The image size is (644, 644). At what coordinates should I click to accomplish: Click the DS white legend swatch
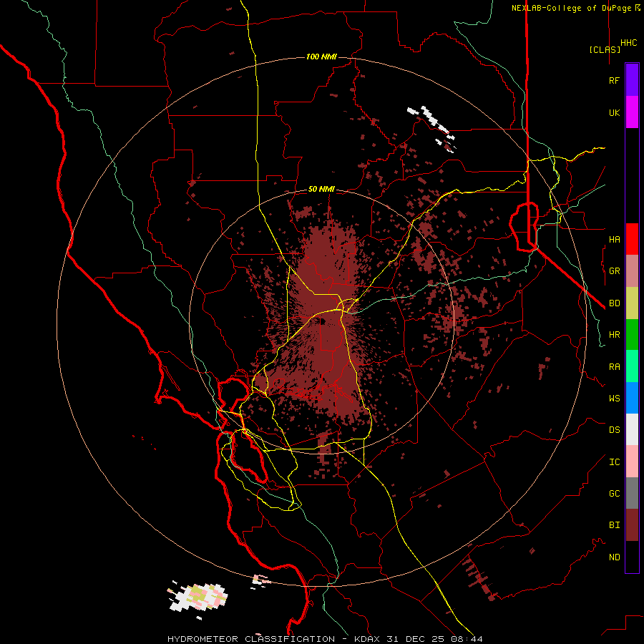point(632,429)
